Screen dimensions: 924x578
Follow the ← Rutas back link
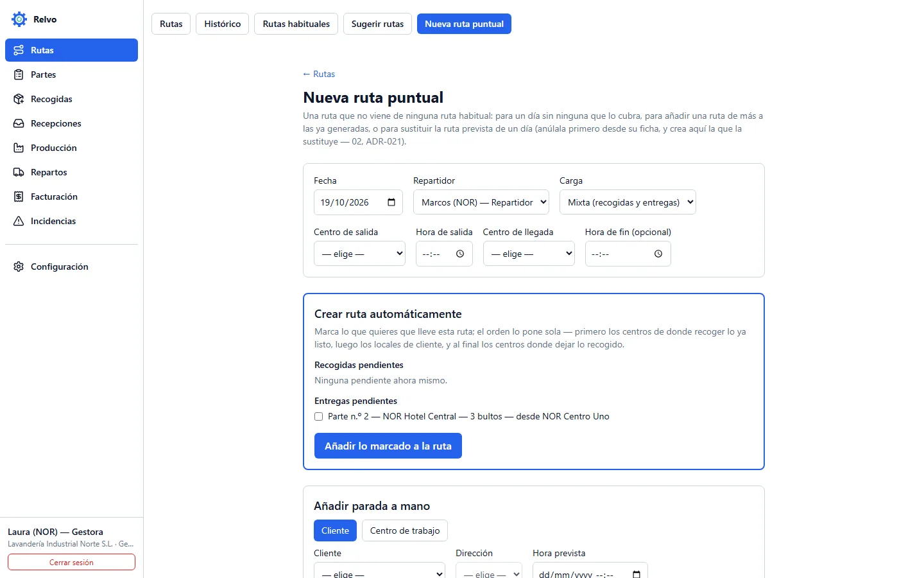[319, 74]
